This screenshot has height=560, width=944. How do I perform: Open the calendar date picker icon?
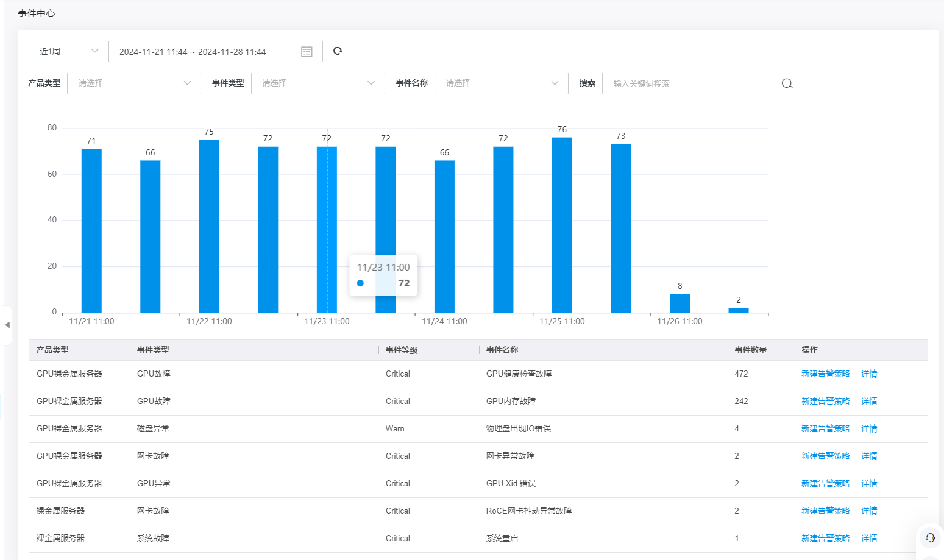click(307, 52)
